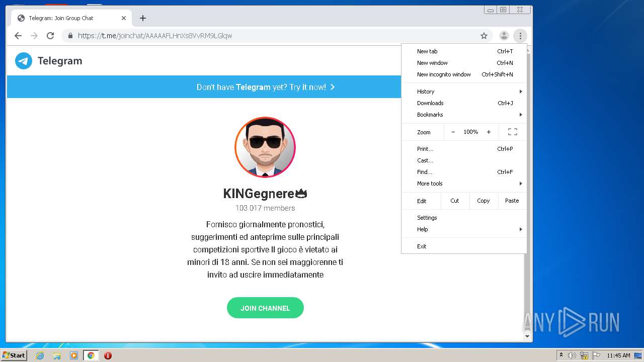Screen dimensions: 644x362
Task: Launch the media player taskbar icon
Action: click(74, 355)
